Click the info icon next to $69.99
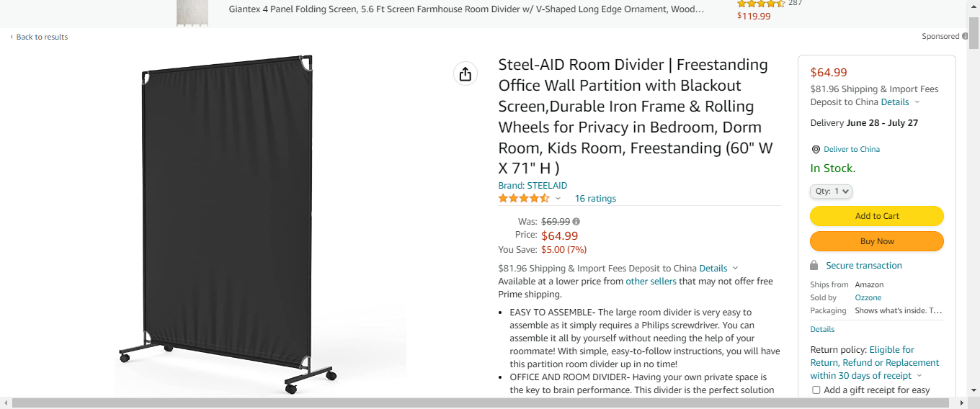The height and width of the screenshot is (409, 980). tap(576, 222)
